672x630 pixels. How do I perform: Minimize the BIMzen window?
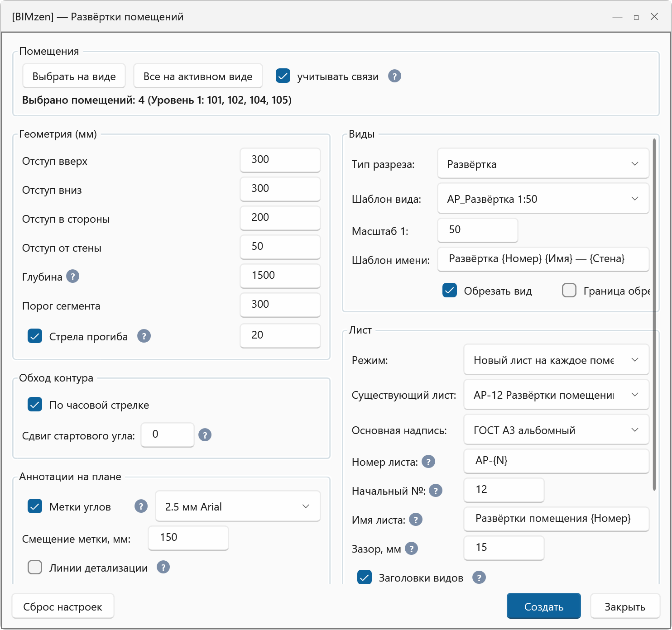coord(617,17)
